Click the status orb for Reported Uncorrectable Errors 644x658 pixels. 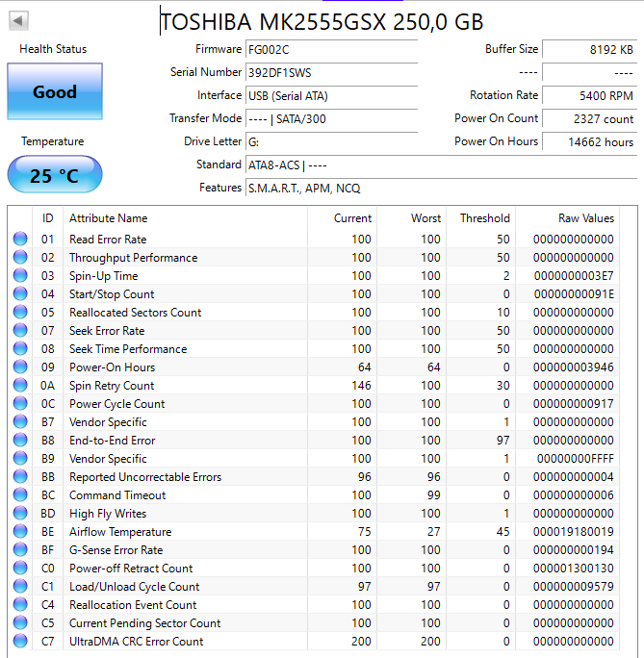(x=20, y=477)
